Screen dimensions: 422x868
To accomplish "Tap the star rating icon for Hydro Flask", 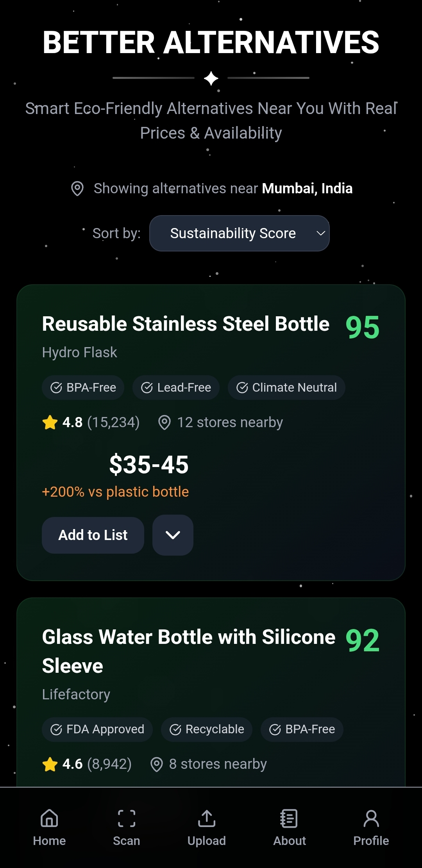I will tap(50, 422).
